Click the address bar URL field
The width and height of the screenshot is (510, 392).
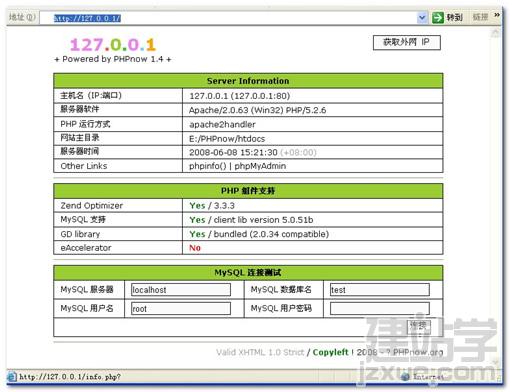point(228,18)
